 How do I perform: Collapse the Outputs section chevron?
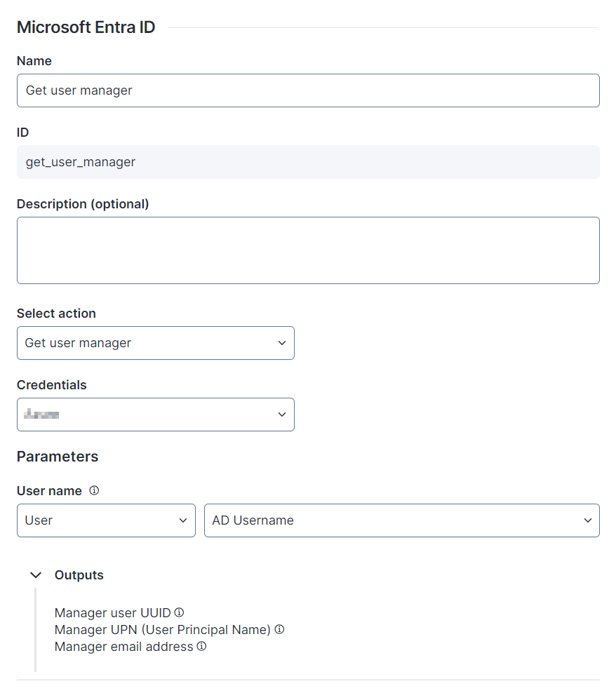click(x=36, y=575)
